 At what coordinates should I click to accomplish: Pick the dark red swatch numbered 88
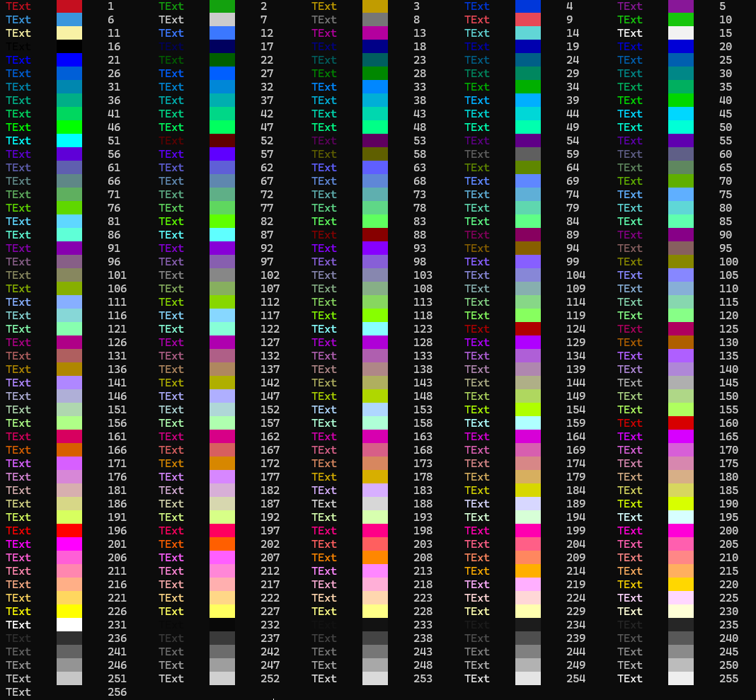(374, 235)
